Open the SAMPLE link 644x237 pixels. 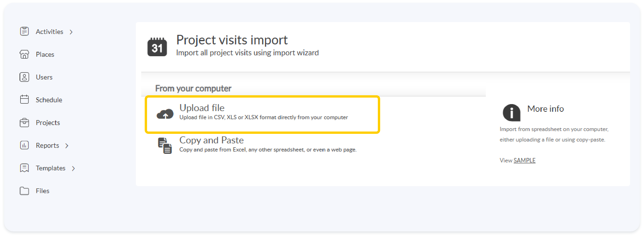524,160
